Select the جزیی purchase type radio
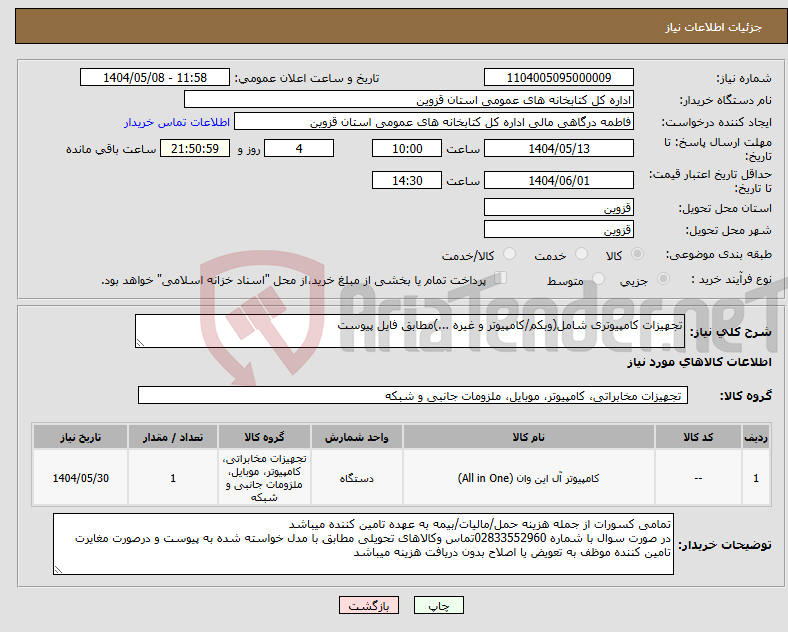Viewport: 788px width, 632px height. 663,279
